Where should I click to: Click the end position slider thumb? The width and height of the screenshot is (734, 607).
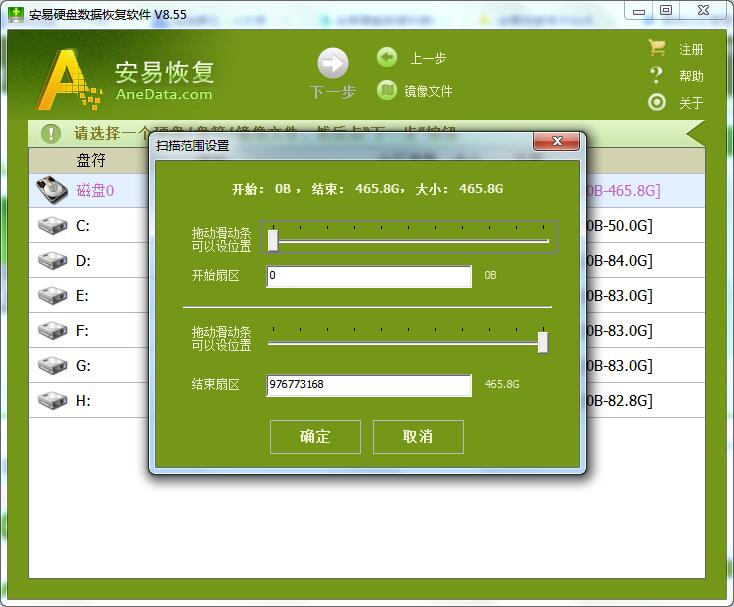coord(543,342)
